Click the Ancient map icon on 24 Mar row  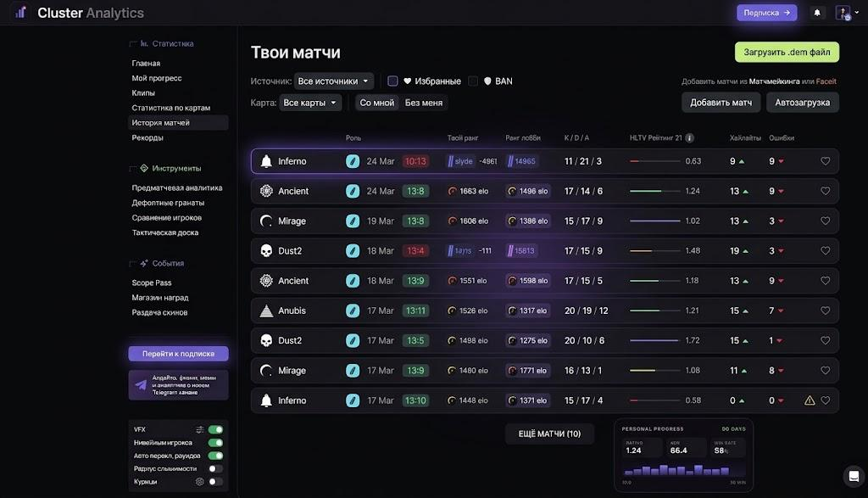(x=266, y=191)
